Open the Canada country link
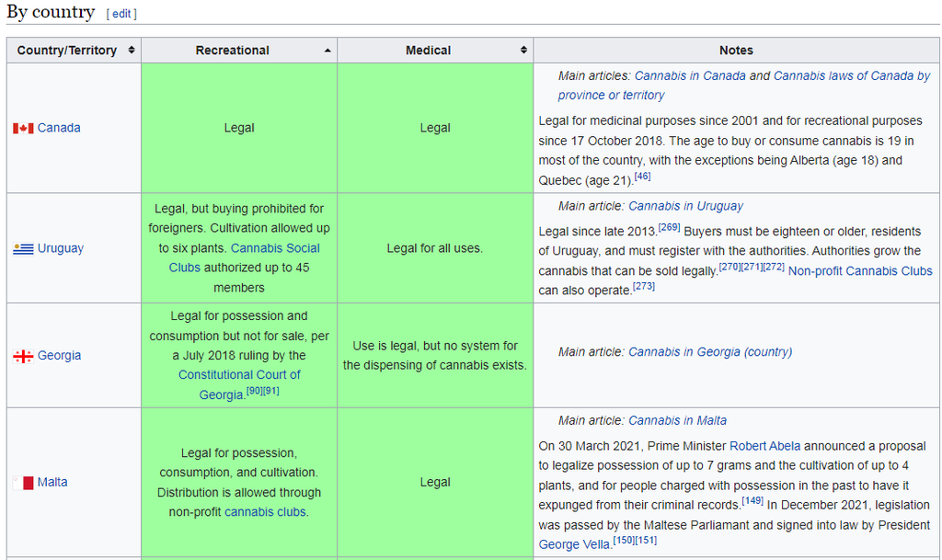 coord(59,128)
